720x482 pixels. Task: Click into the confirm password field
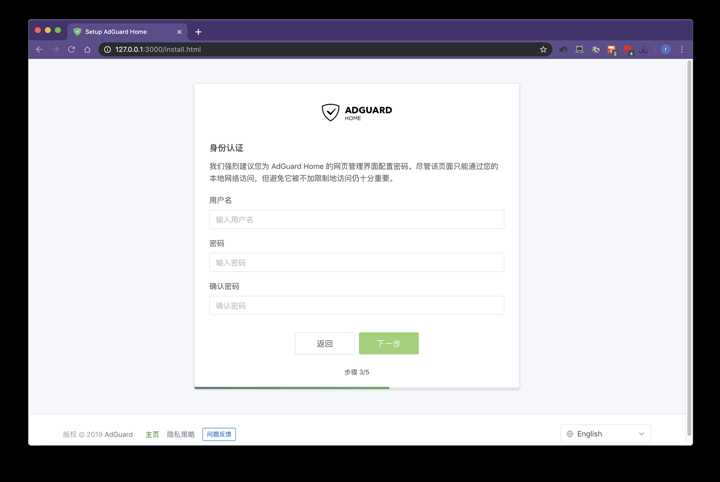357,306
